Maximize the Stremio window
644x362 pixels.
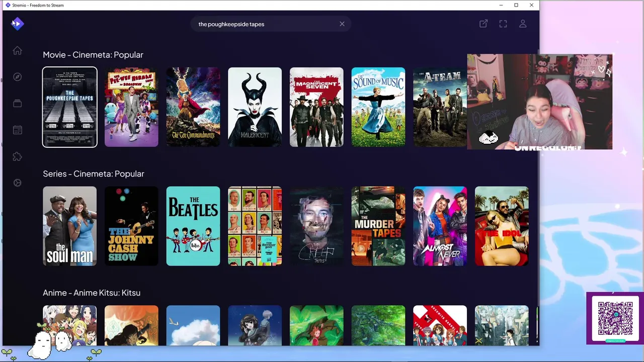pyautogui.click(x=516, y=5)
